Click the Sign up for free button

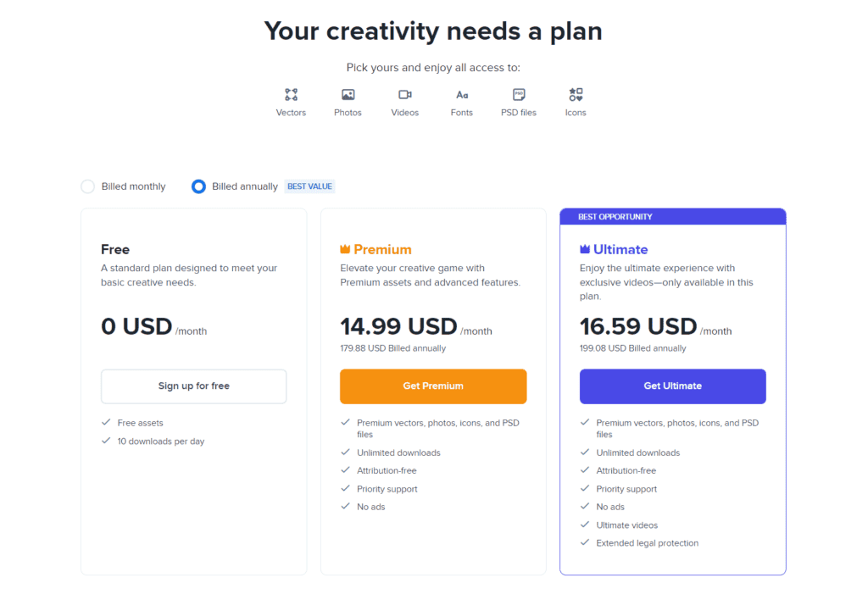click(193, 386)
